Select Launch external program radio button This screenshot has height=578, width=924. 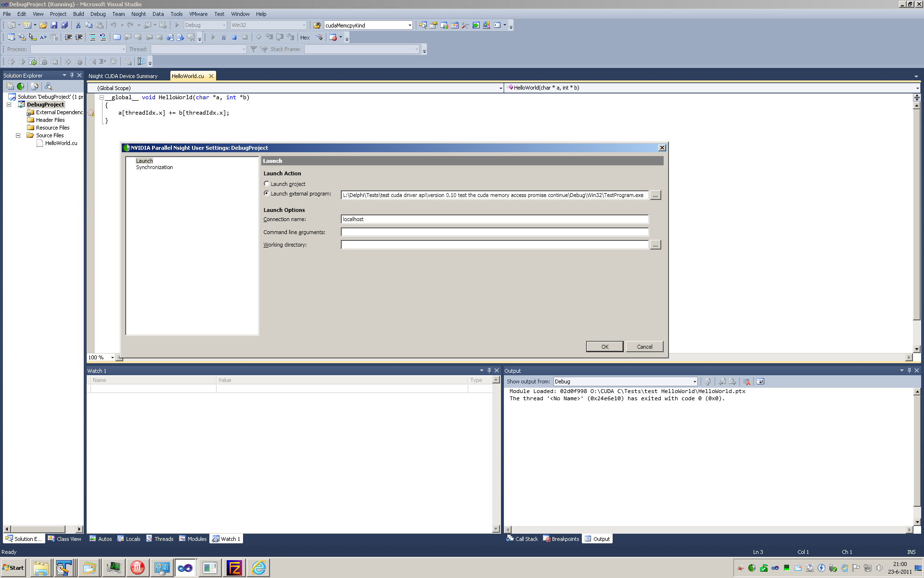(267, 193)
